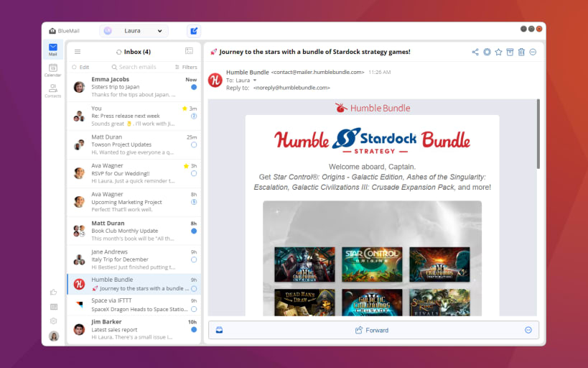Viewport: 588px width, 368px height.
Task: Open Space via IFTTT email
Action: (134, 305)
